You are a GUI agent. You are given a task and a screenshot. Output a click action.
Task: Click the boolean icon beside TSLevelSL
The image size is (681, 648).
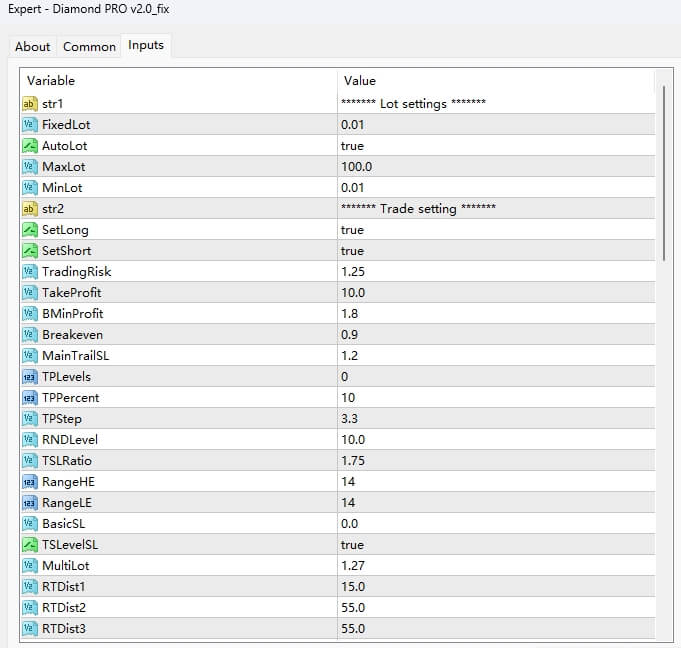pyautogui.click(x=30, y=545)
